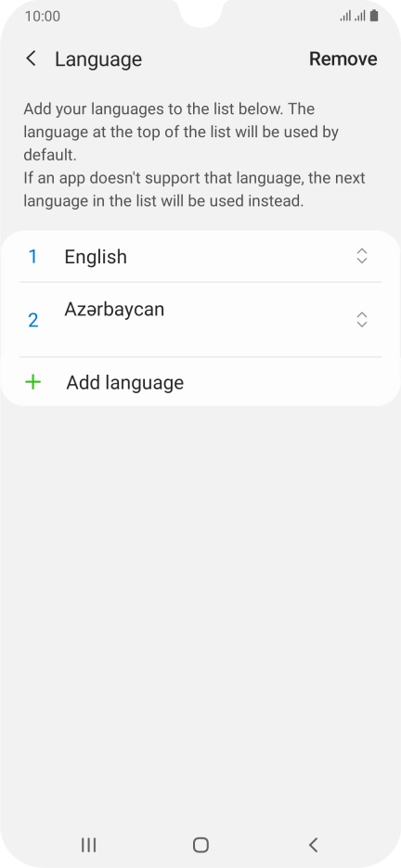The width and height of the screenshot is (401, 868).
Task: Tap the blue number 2 priority label
Action: coord(32,320)
